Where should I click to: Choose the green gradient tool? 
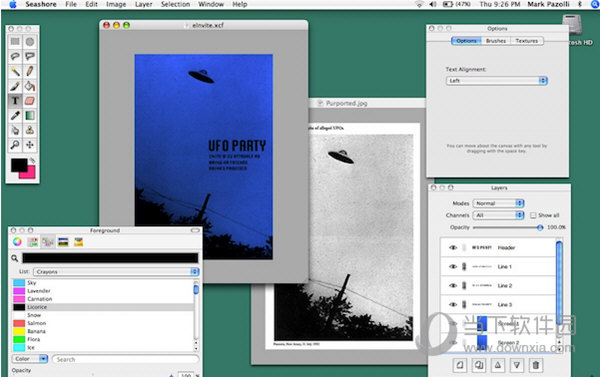(x=30, y=115)
